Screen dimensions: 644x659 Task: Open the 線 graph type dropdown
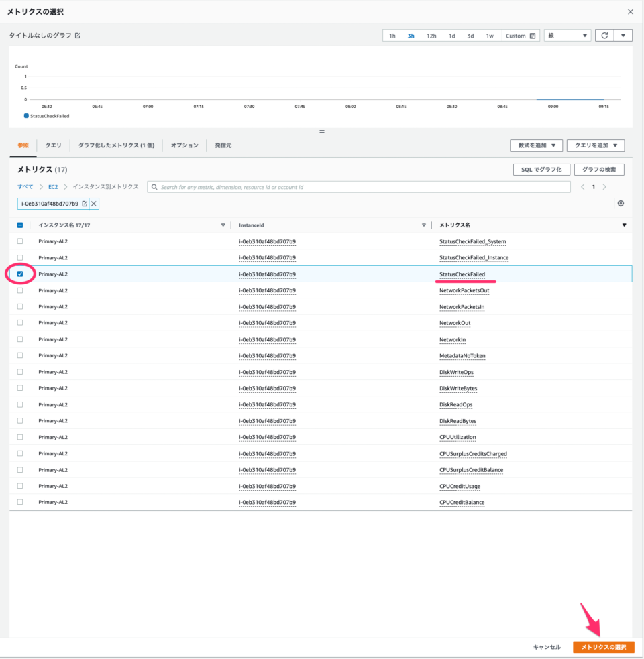tap(567, 35)
